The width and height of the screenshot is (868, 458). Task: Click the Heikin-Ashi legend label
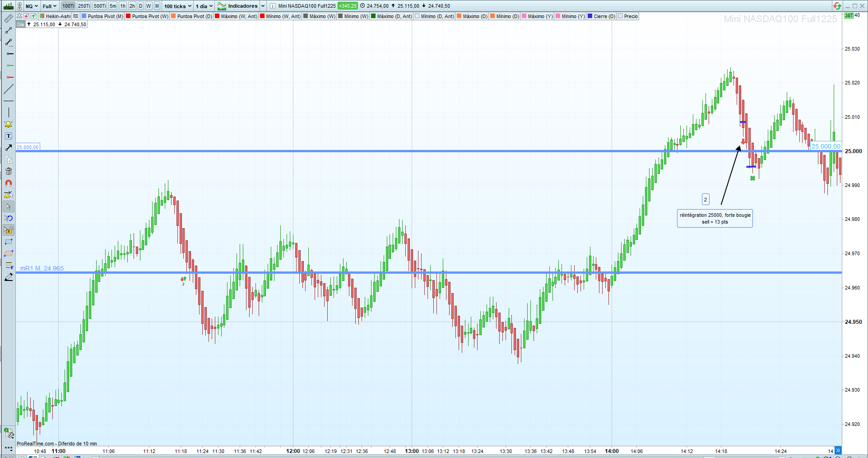(58, 16)
